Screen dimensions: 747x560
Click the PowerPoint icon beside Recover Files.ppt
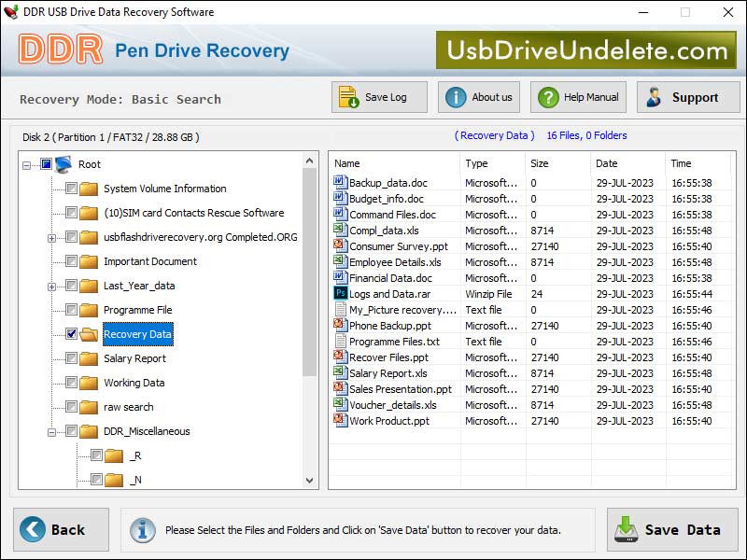[340, 357]
